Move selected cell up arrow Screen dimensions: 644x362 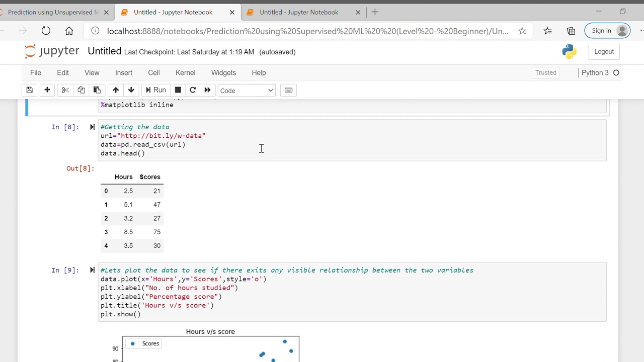click(116, 90)
